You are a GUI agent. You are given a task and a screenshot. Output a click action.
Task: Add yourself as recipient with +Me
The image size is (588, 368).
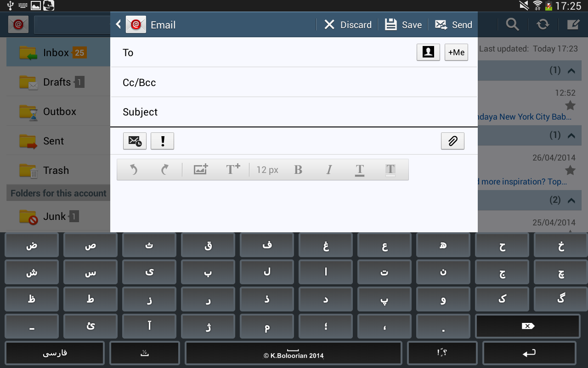[x=456, y=52]
